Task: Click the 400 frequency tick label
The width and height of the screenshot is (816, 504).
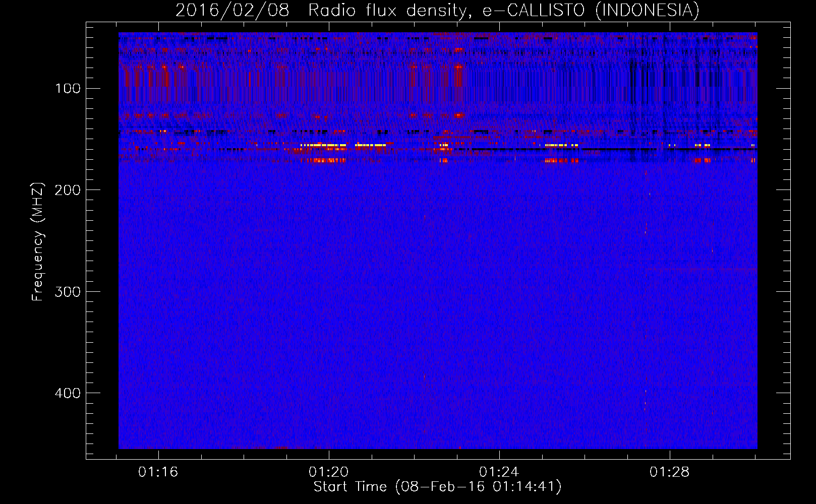Action: [x=68, y=393]
